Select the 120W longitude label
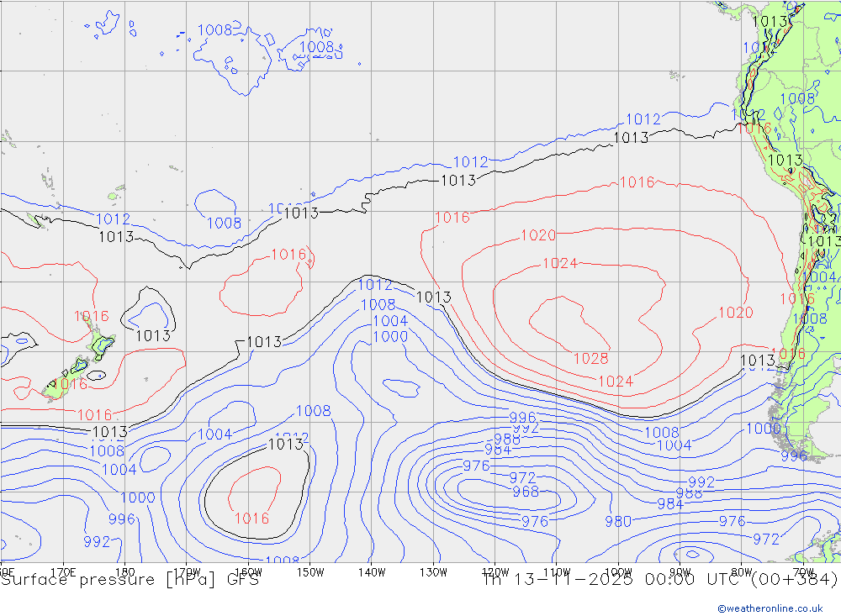841x616 pixels. pyautogui.click(x=495, y=572)
